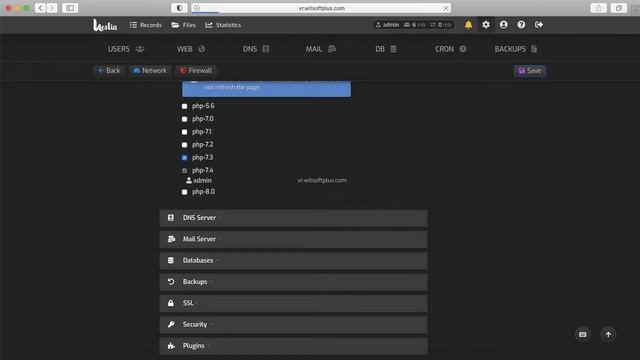Open Safari tab overview button
Screen dimensions: 640x360
pos(619,8)
